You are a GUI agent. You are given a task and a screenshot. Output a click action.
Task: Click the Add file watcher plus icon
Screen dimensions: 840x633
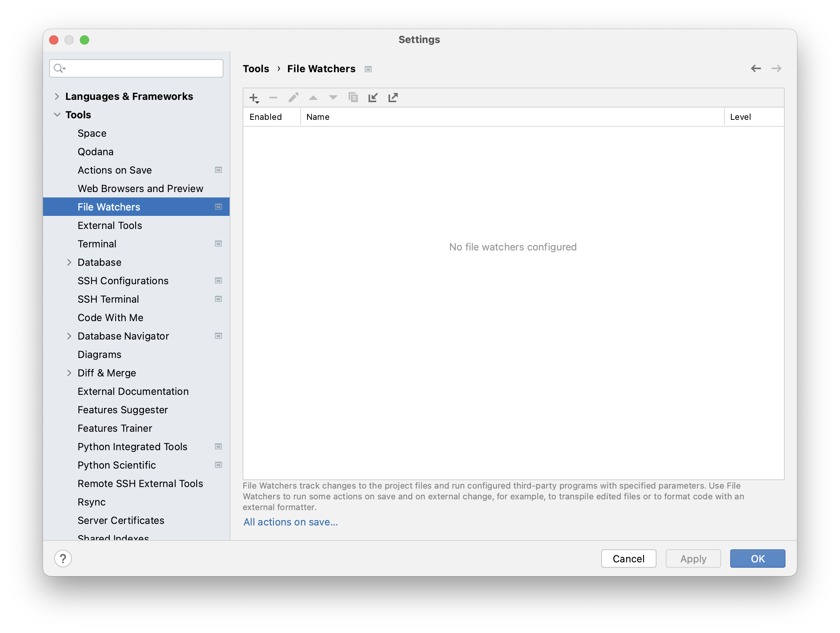(x=254, y=98)
